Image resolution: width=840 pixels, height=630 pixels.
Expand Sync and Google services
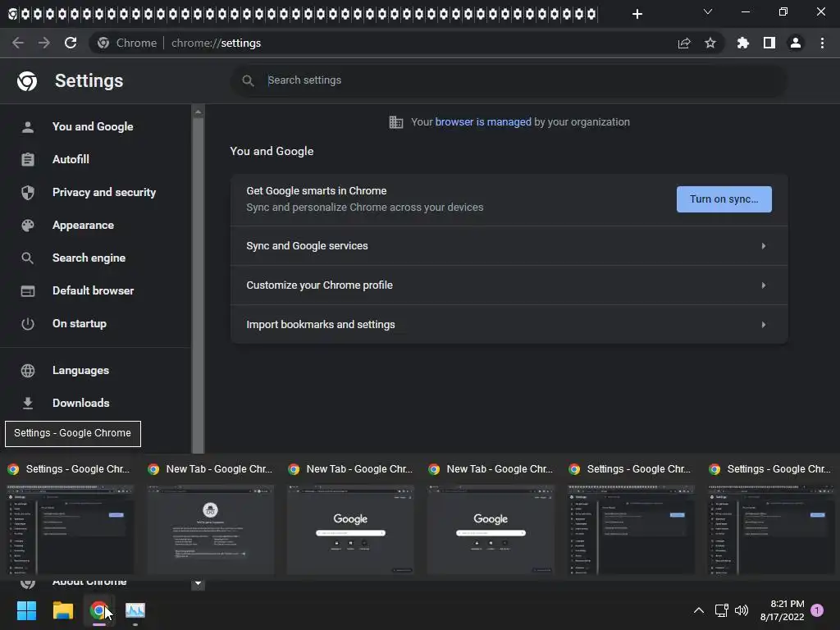click(509, 246)
